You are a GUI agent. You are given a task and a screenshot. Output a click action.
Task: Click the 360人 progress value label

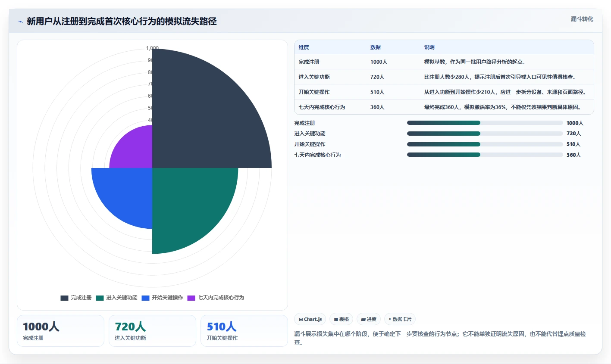573,155
